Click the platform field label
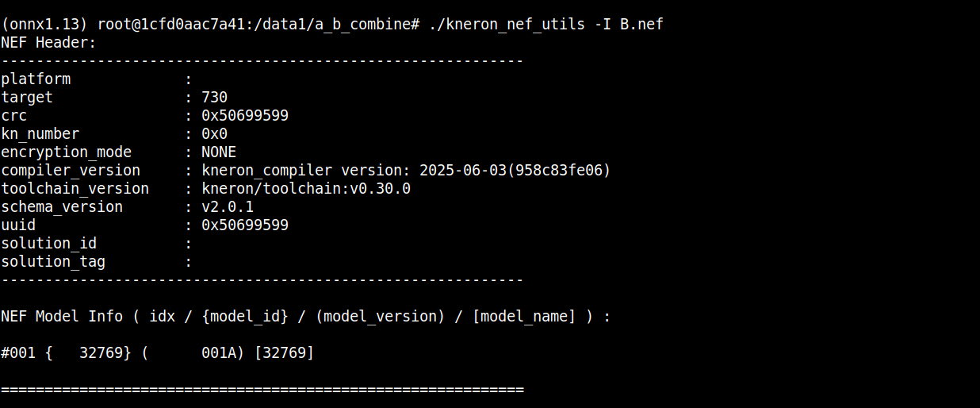 coord(36,79)
